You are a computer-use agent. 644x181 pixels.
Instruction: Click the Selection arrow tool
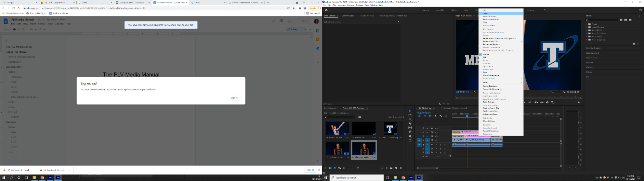410,111
